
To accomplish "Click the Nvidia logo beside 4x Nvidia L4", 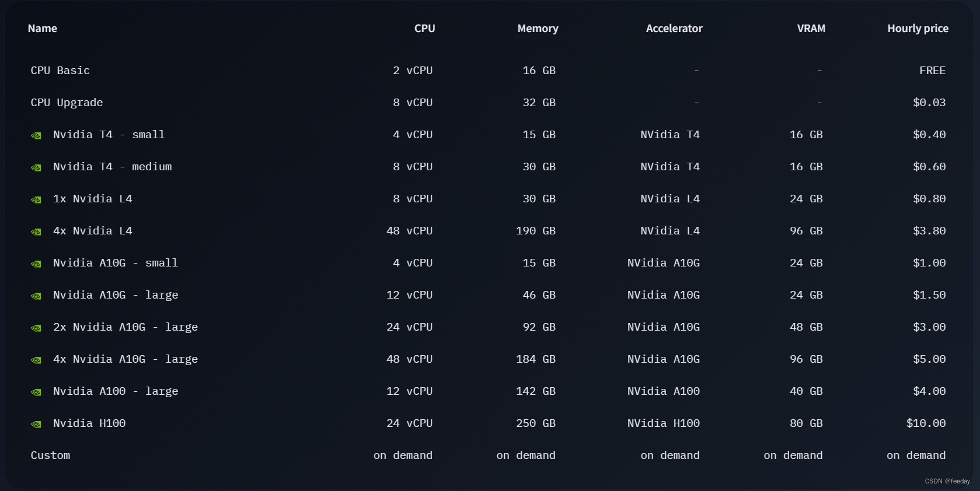I will click(36, 232).
